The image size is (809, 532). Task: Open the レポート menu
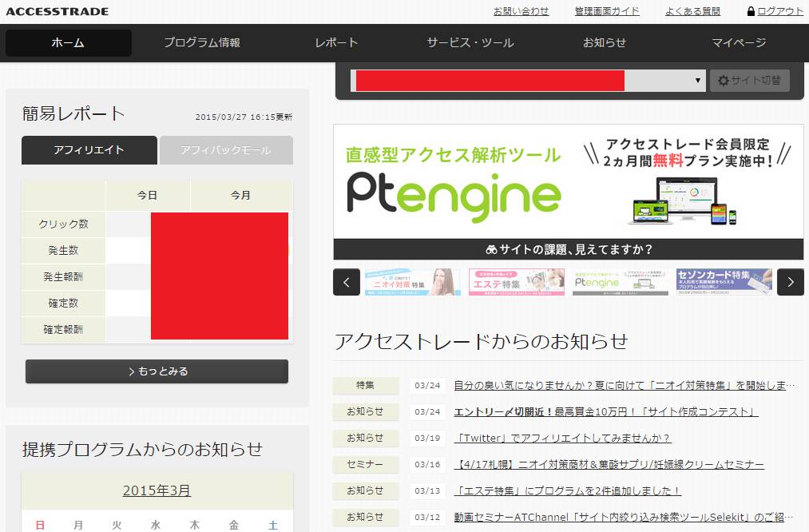336,43
